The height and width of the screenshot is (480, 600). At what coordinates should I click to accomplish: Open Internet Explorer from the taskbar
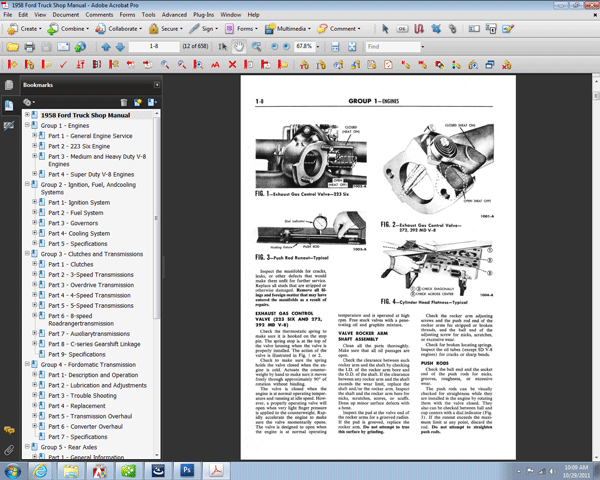[40, 470]
